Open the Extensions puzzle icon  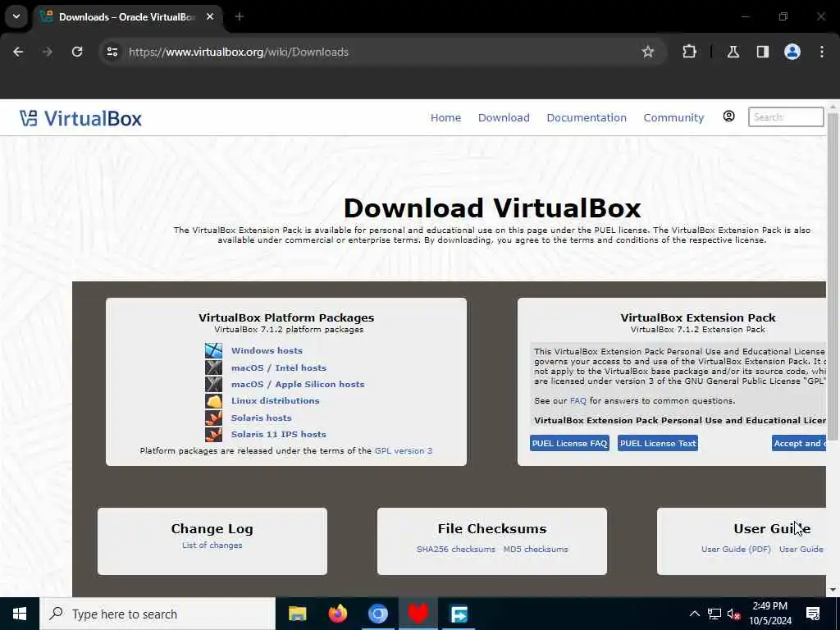[689, 52]
